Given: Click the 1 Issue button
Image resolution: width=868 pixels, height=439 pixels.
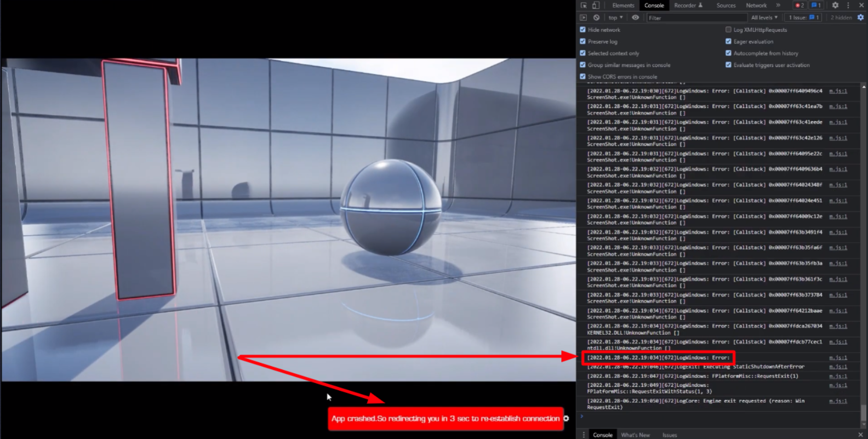Looking at the screenshot, I should 803,18.
